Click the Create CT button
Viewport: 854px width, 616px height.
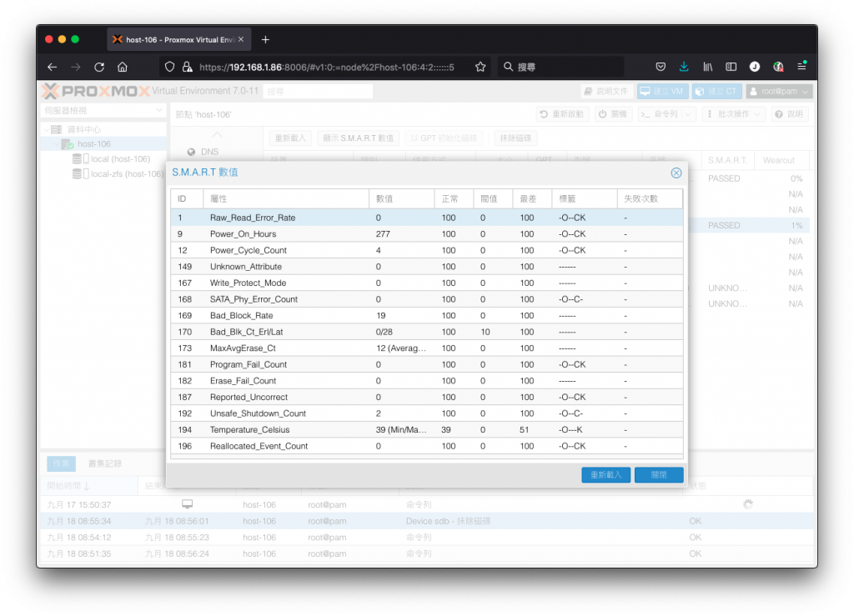[x=716, y=92]
